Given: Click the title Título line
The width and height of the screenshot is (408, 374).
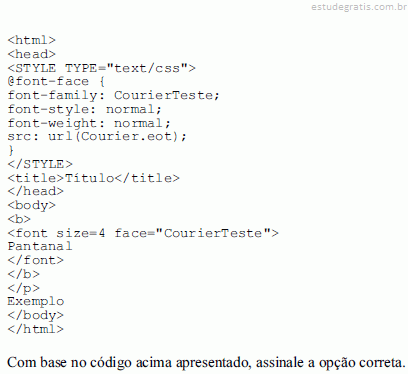Looking at the screenshot, I should point(93,178).
